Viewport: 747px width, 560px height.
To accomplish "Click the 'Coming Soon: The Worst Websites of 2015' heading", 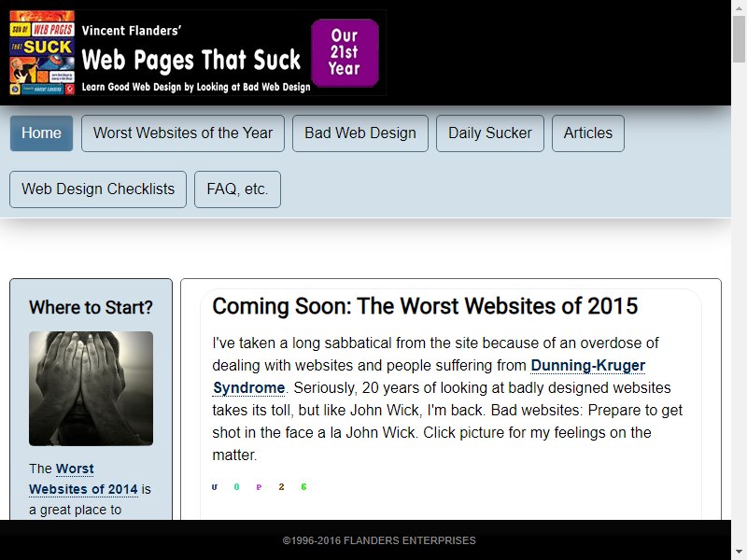I will coord(425,306).
